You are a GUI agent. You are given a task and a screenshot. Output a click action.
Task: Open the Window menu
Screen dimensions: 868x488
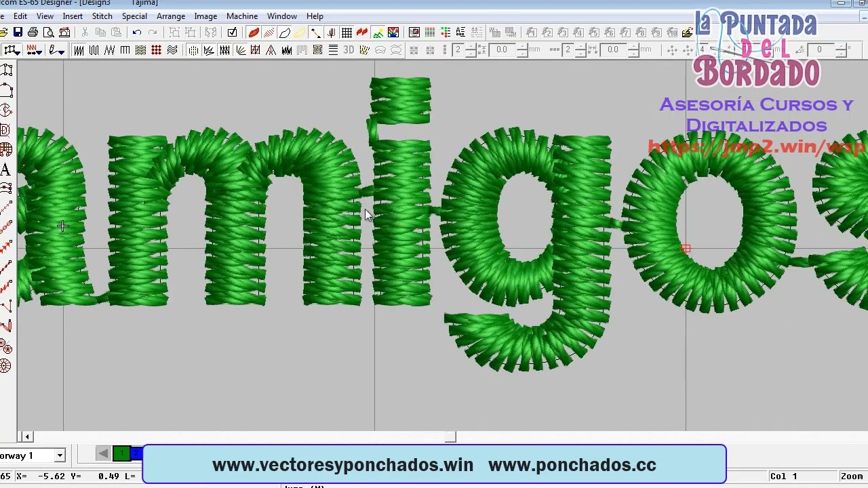pos(282,16)
